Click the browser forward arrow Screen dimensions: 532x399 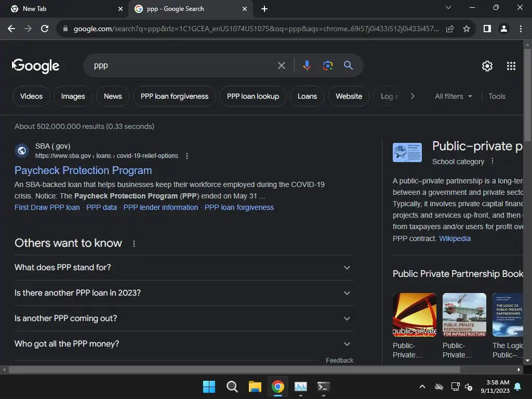pos(28,29)
